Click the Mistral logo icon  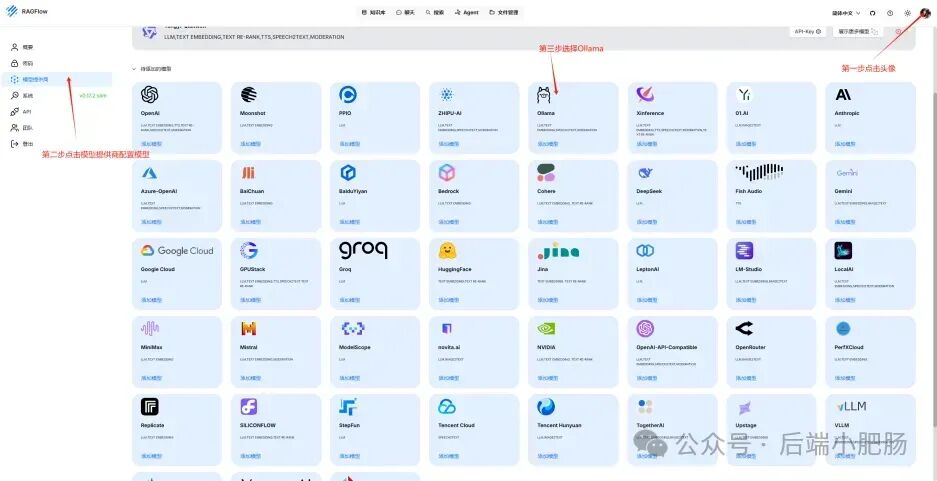pos(249,328)
